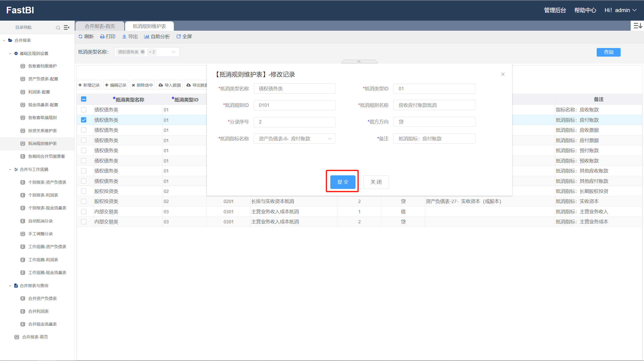Collapse sidebar with menu fold icon
This screenshot has width=644, height=361.
(66, 27)
